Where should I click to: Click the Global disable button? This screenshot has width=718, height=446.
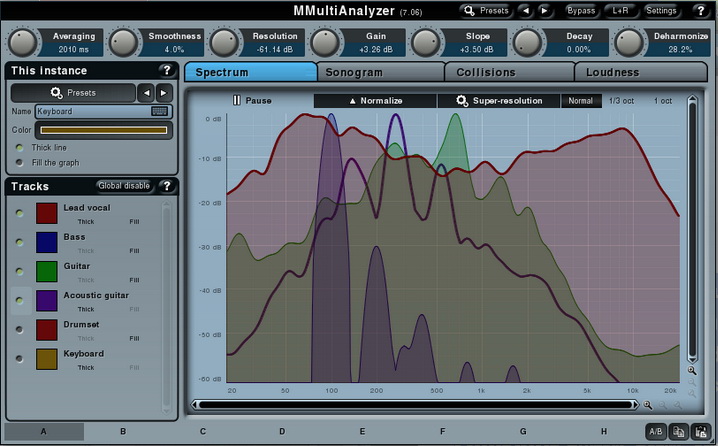point(124,185)
